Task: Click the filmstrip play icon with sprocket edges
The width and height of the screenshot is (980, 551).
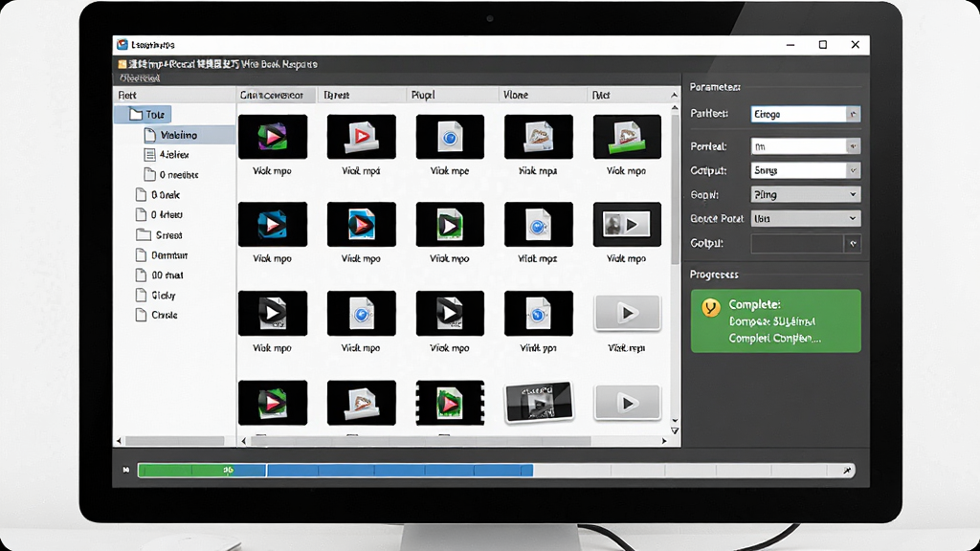Action: click(450, 403)
